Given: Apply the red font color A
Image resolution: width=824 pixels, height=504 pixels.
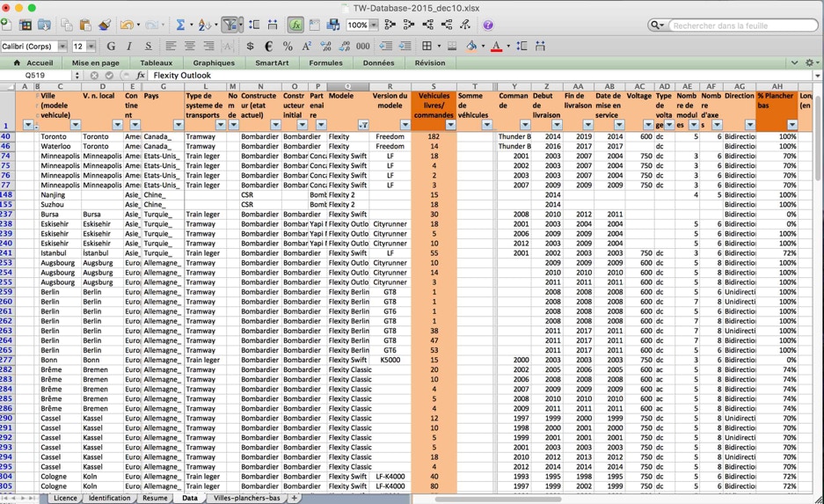Looking at the screenshot, I should point(496,47).
